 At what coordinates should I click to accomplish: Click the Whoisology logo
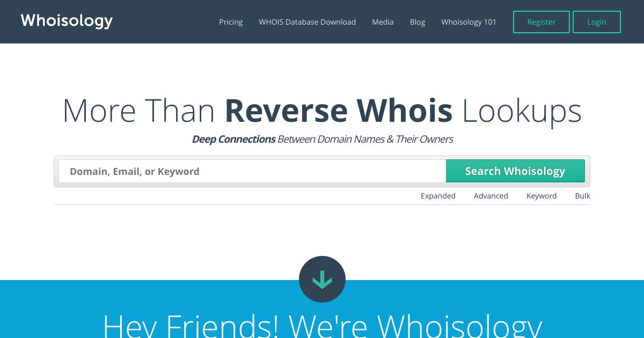(x=67, y=21)
